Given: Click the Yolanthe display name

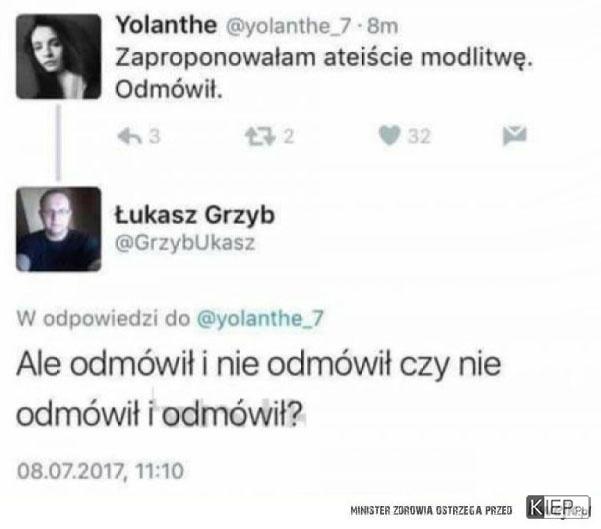Looking at the screenshot, I should pyautogui.click(x=166, y=25).
